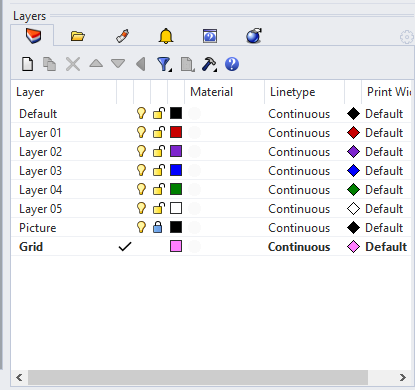Lock Layer 04 padlock

[x=159, y=189]
